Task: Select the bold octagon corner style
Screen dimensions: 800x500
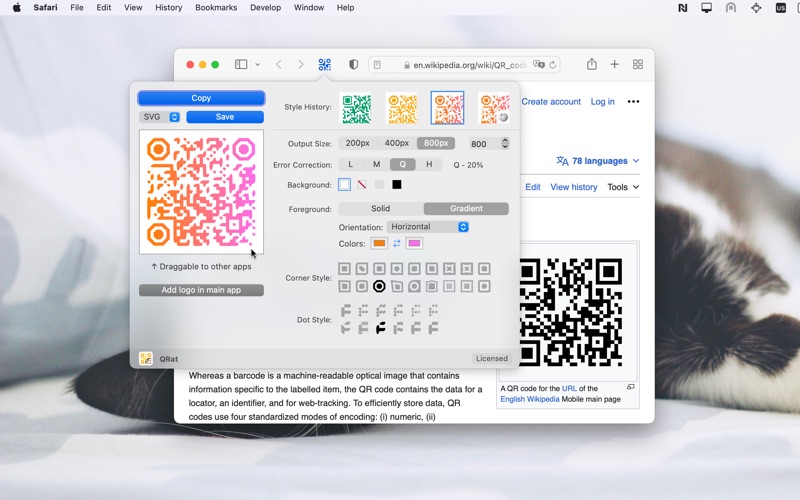Action: tap(379, 286)
